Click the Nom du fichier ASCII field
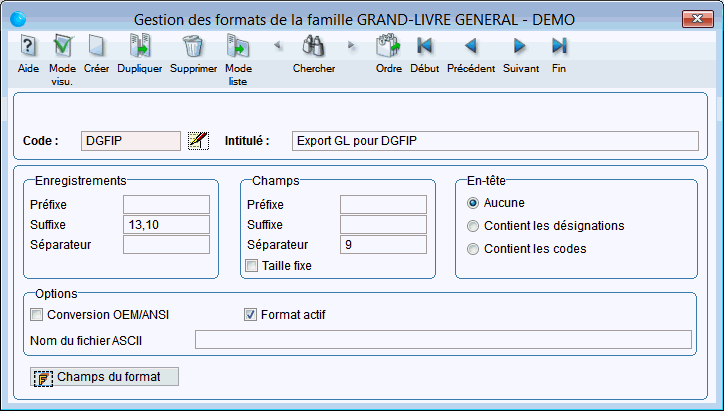This screenshot has width=724, height=411. click(x=443, y=341)
